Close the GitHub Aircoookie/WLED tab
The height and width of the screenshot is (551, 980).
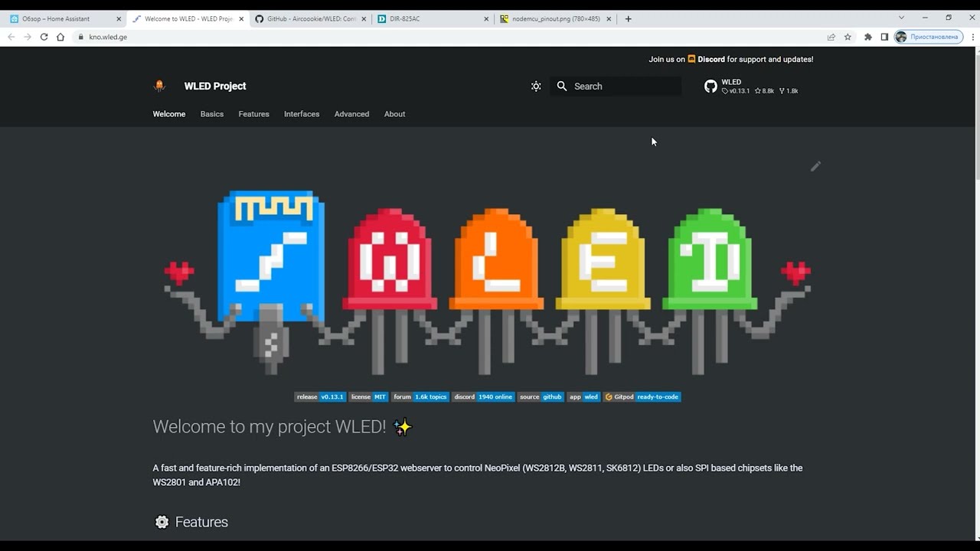pos(364,18)
